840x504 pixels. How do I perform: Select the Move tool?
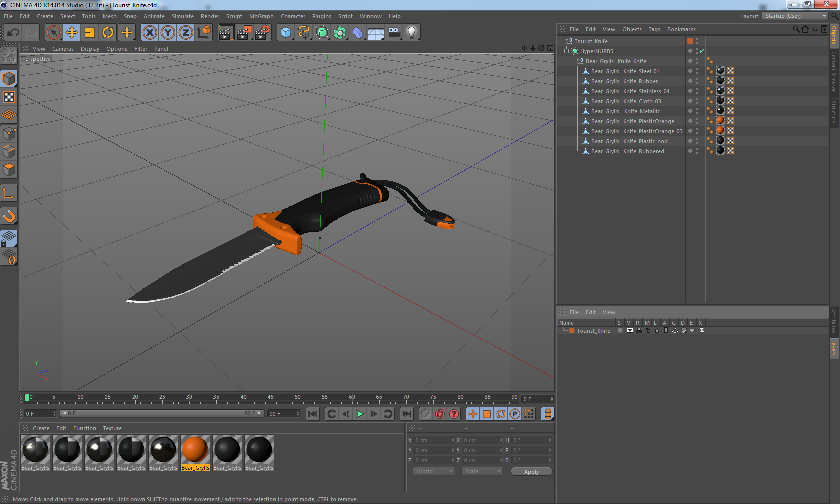point(72,33)
